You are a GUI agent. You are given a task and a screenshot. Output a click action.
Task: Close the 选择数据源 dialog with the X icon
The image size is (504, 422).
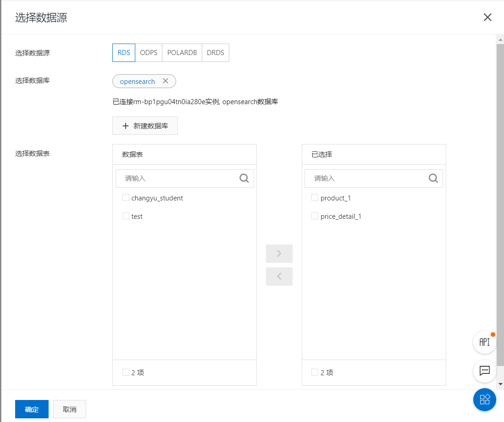coord(487,17)
